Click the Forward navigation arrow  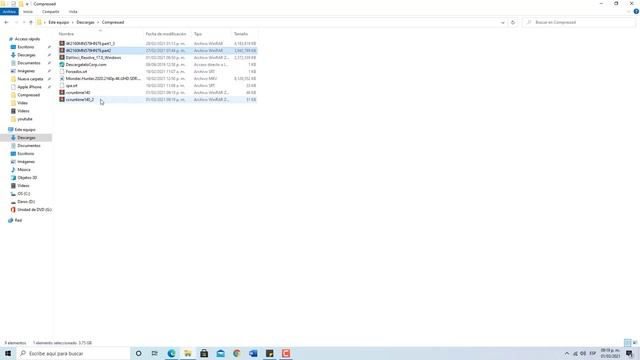[16, 22]
